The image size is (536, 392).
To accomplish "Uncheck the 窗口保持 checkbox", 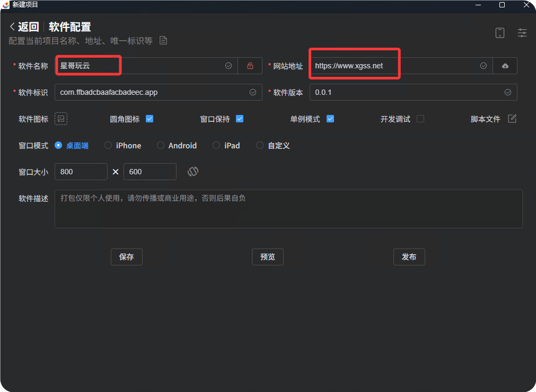I will [x=240, y=119].
